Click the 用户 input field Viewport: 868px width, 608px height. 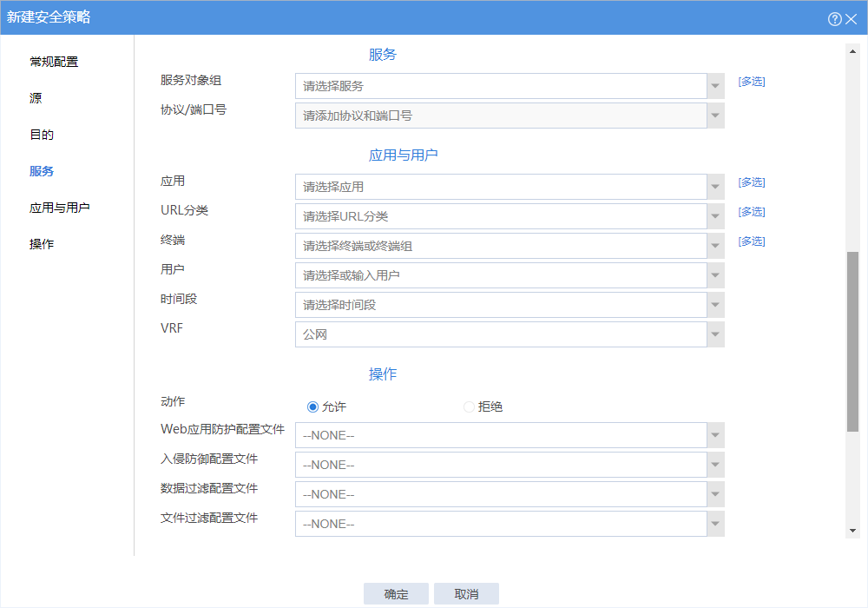coord(501,275)
